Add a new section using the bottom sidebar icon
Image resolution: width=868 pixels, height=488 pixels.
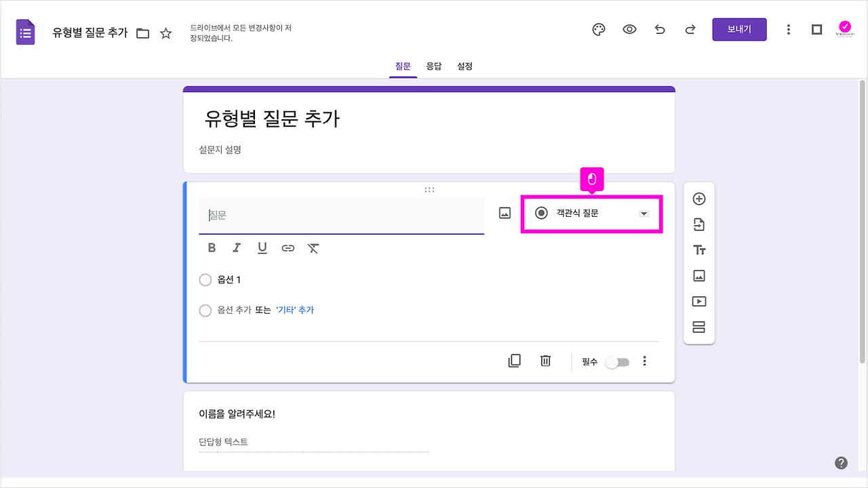[x=698, y=327]
